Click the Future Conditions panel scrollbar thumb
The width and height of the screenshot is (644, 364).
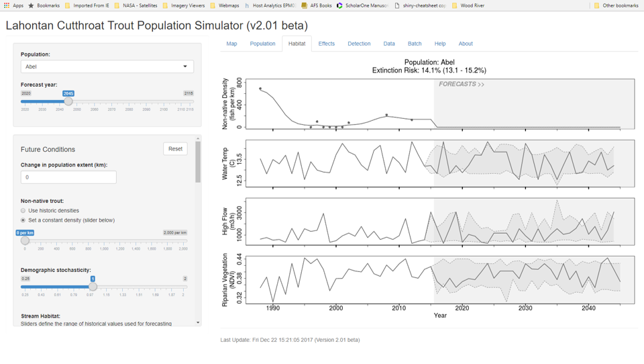point(198,162)
